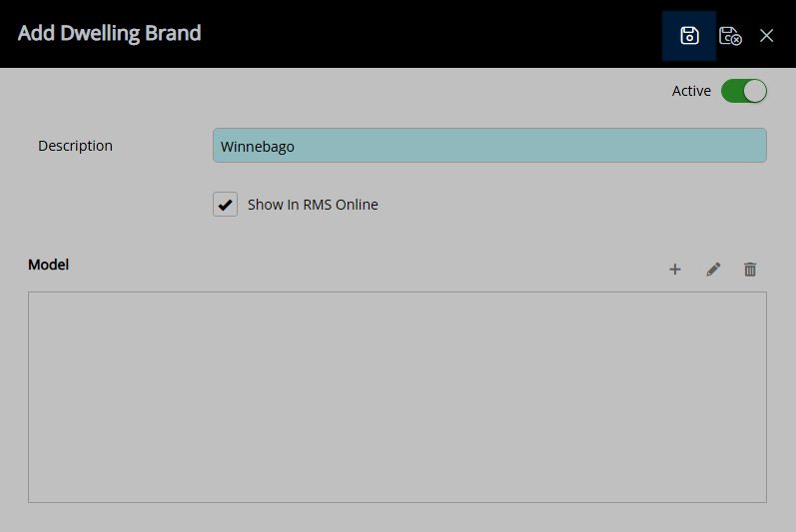
Task: Click the Model section heading
Action: point(48,265)
